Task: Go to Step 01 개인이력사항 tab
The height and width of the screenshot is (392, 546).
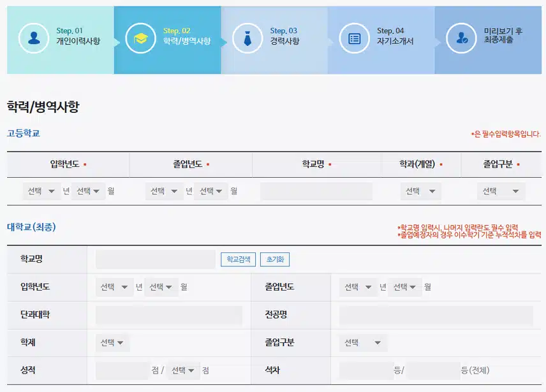Action: pos(61,40)
